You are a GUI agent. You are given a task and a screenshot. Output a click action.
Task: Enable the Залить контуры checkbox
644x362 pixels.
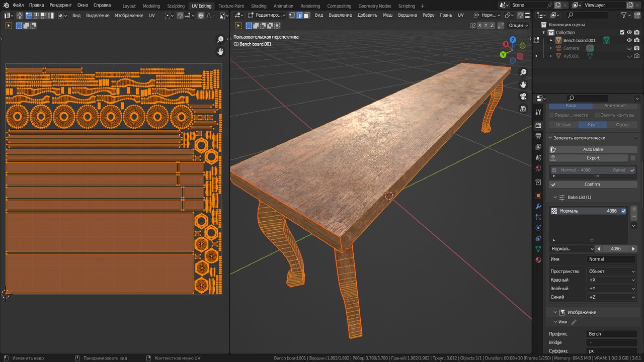596,115
